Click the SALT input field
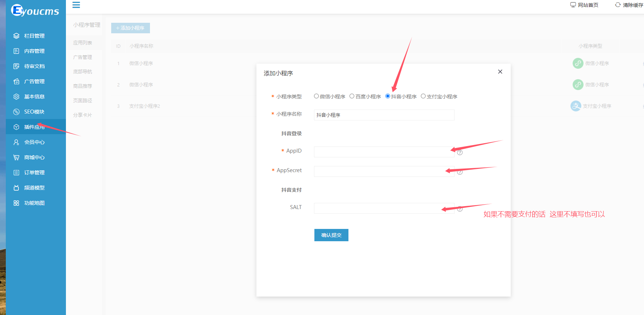The height and width of the screenshot is (315, 644). pyautogui.click(x=384, y=208)
